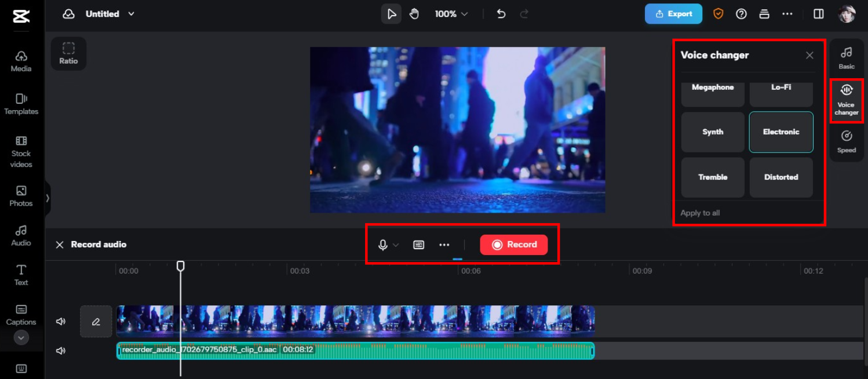Viewport: 868px width, 379px height.
Task: Select the microphone icon in the record bar
Action: click(x=382, y=245)
